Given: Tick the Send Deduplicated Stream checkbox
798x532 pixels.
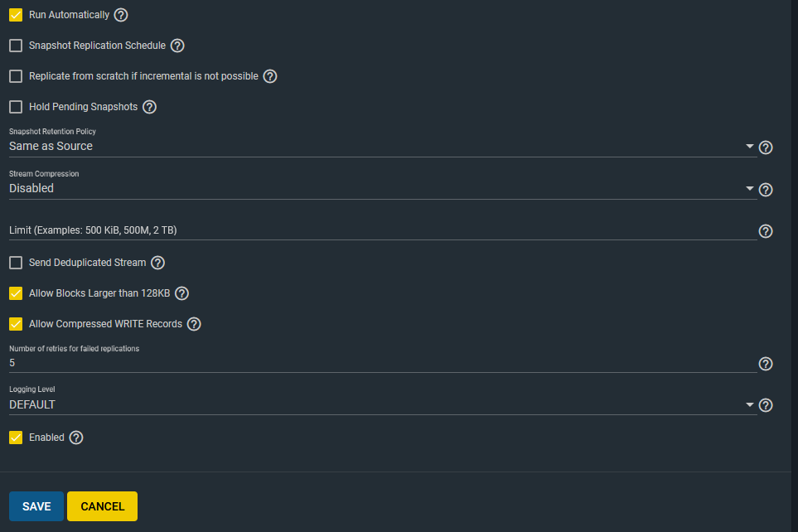Looking at the screenshot, I should [16, 263].
